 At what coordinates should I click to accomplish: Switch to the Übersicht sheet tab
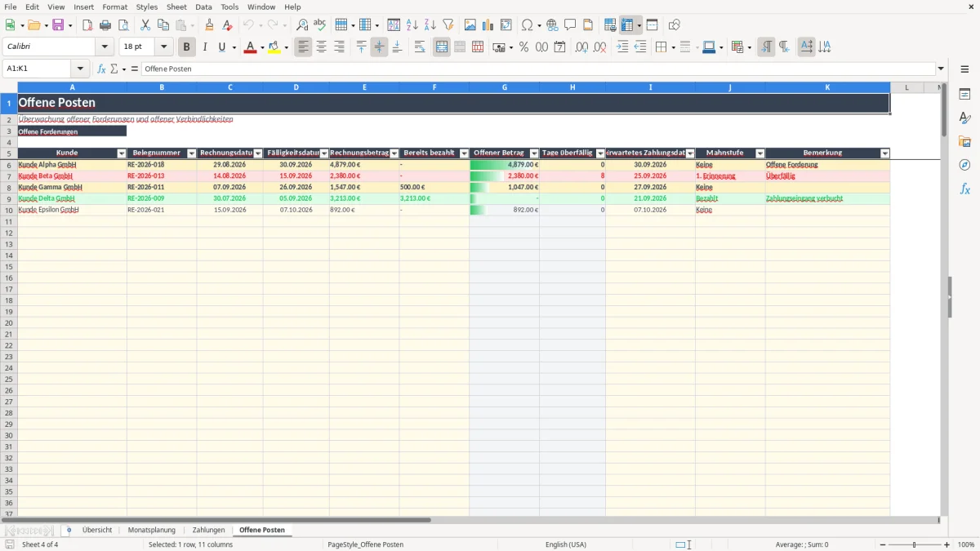coord(97,530)
